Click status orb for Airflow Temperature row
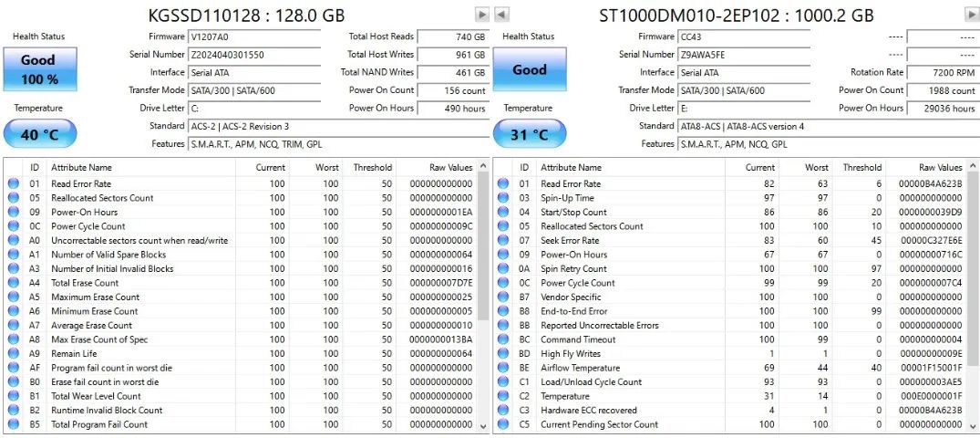 pyautogui.click(x=503, y=368)
